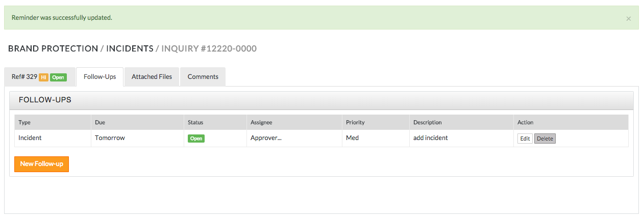644x220 pixels.
Task: Click the green Open status badge in the table row
Action: click(x=196, y=139)
